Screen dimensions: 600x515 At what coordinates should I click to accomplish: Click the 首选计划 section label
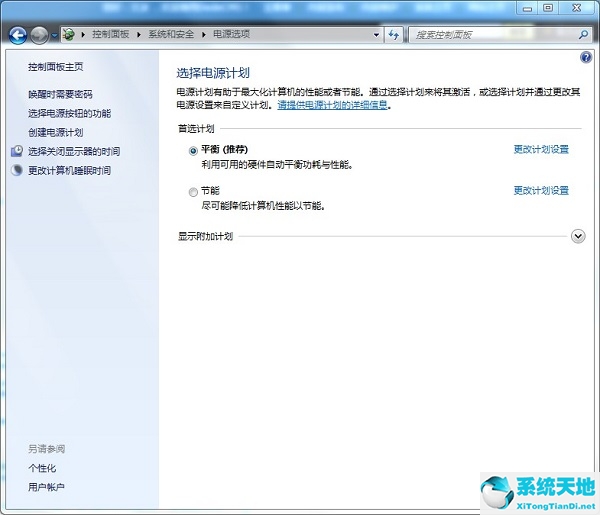(196, 129)
